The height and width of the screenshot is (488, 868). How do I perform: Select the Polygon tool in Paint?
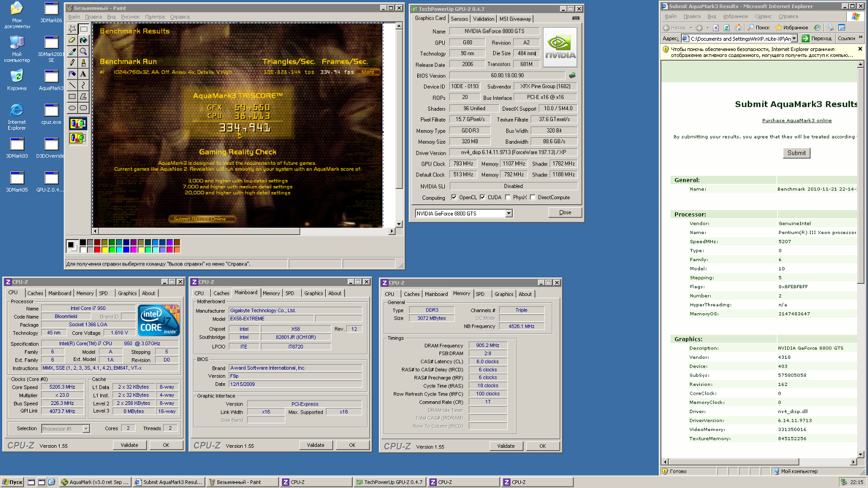tap(84, 97)
